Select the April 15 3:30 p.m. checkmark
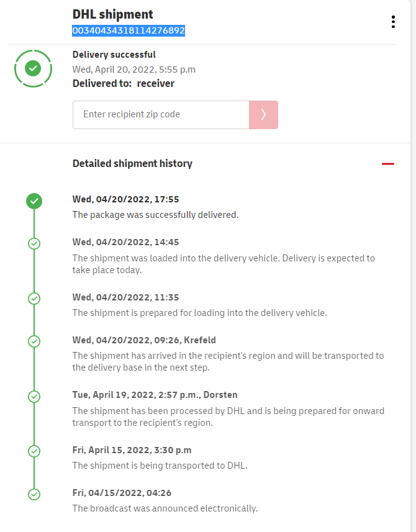Image resolution: width=416 pixels, height=532 pixels. (34, 451)
